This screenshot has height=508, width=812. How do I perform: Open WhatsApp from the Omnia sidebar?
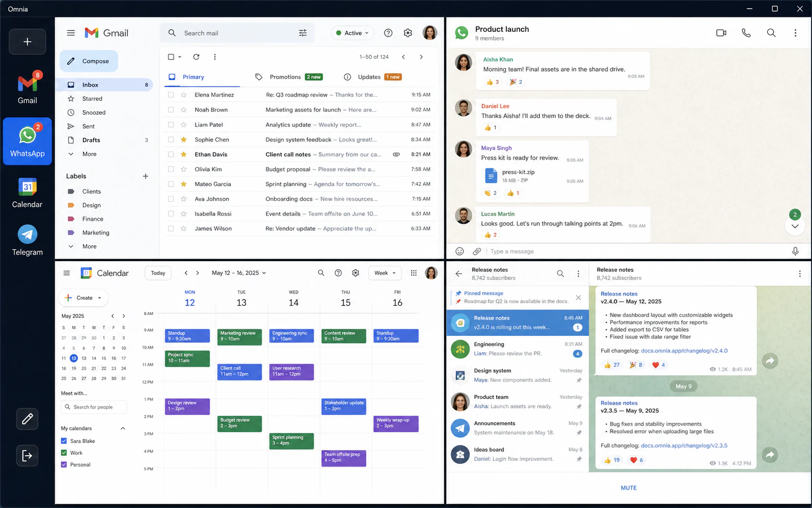point(28,141)
